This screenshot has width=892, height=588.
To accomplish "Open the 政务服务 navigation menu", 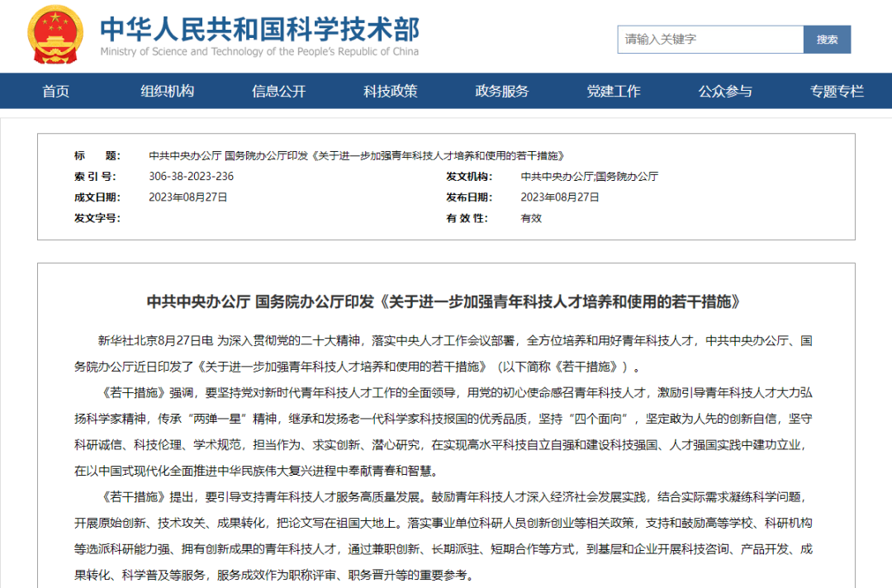I will [502, 91].
